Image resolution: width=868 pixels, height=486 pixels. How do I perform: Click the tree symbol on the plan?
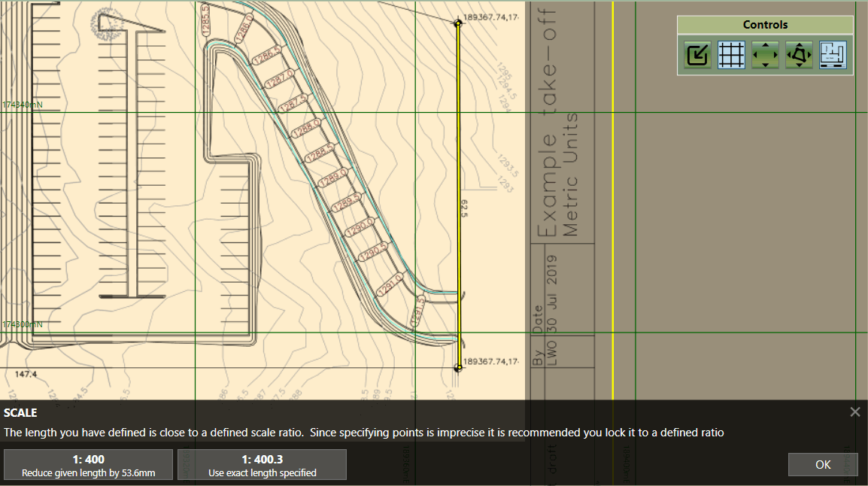106,27
